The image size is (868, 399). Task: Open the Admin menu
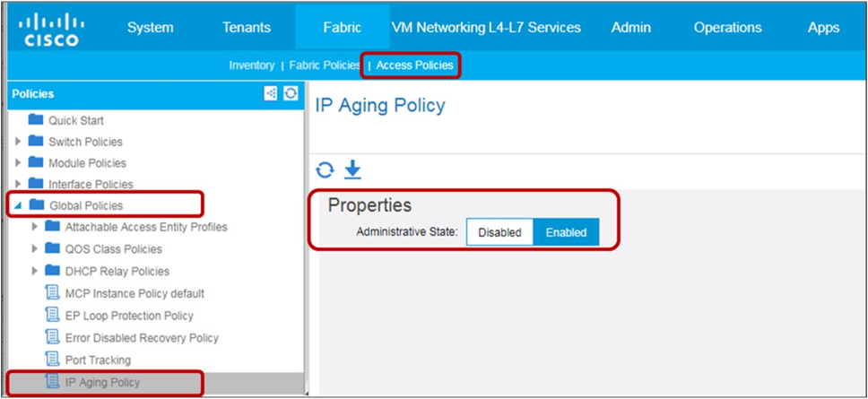[631, 28]
